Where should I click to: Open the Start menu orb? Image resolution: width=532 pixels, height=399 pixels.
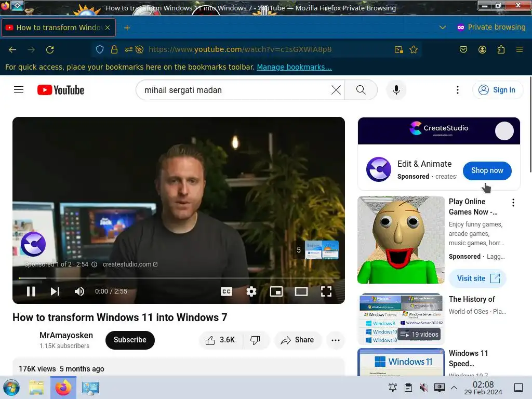(x=11, y=388)
